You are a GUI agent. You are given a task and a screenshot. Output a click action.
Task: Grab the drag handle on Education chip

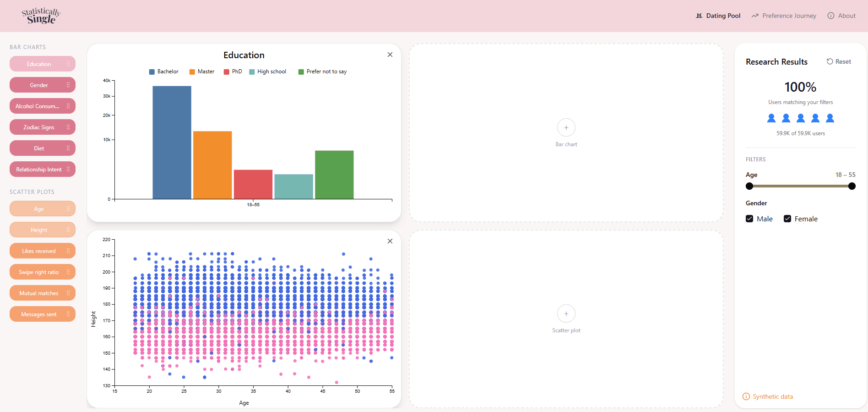click(68, 64)
